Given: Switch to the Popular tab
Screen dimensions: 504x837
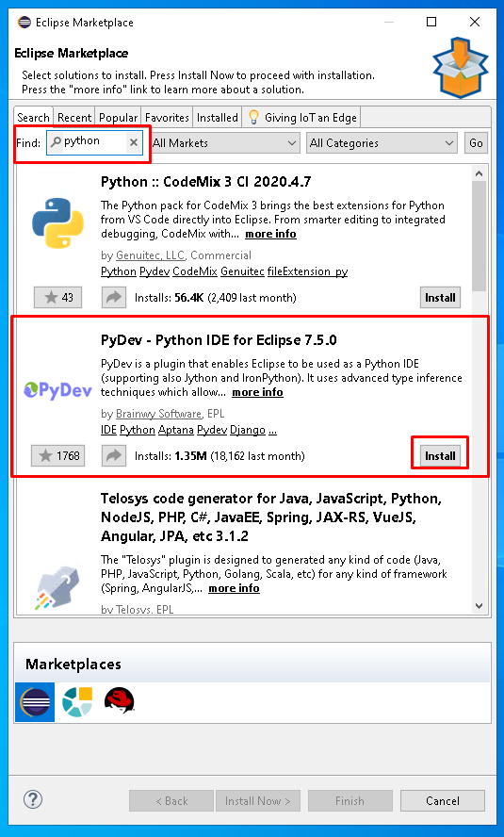Looking at the screenshot, I should (118, 118).
